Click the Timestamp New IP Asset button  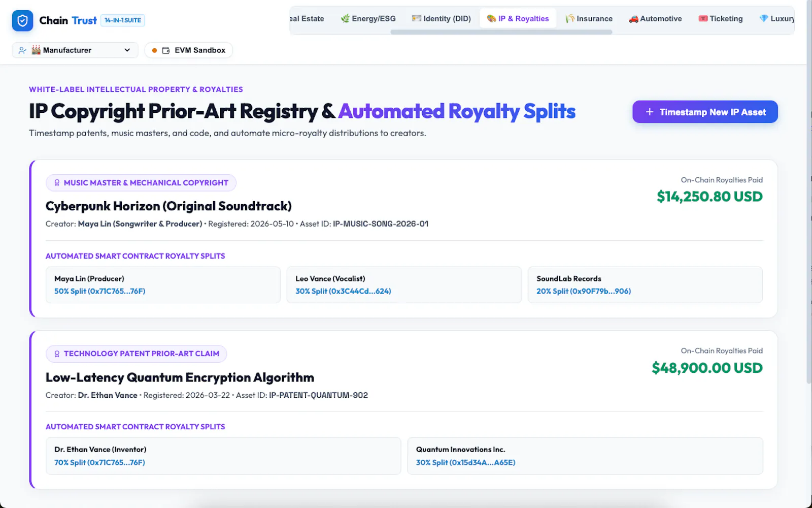[705, 112]
